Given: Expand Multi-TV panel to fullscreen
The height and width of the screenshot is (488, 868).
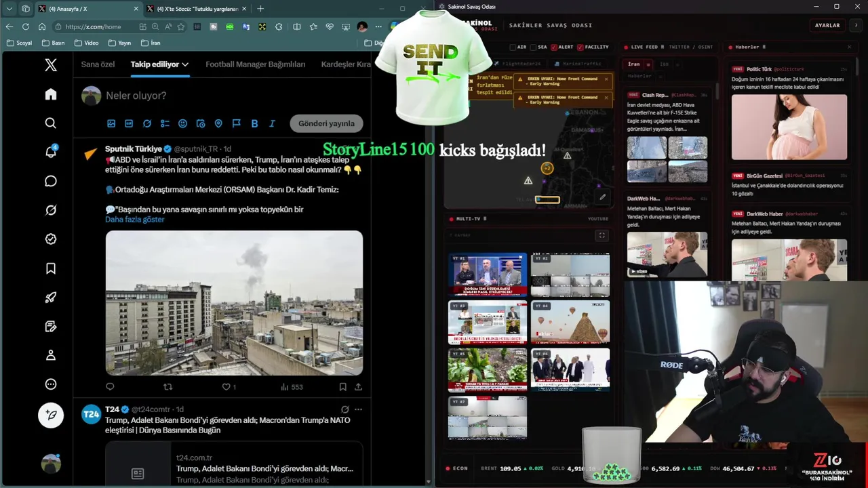Looking at the screenshot, I should point(601,235).
